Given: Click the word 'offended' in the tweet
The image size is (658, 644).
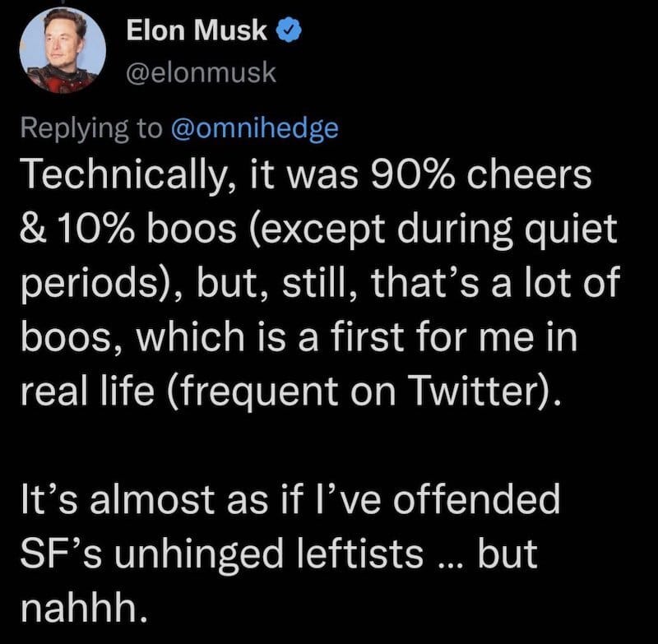Looking at the screenshot, I should click(476, 498).
